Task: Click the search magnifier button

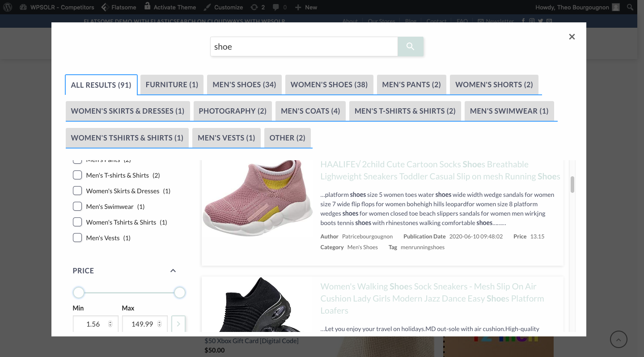Action: (x=410, y=47)
